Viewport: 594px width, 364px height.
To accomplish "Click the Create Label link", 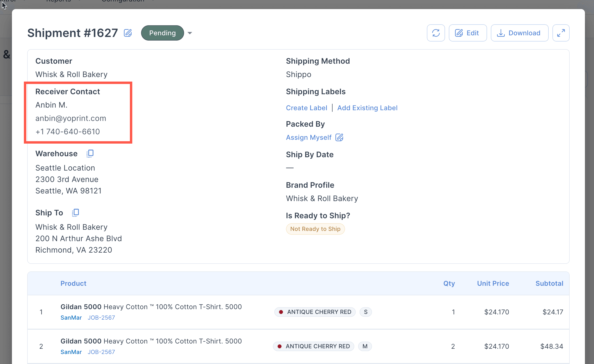I will (x=306, y=108).
